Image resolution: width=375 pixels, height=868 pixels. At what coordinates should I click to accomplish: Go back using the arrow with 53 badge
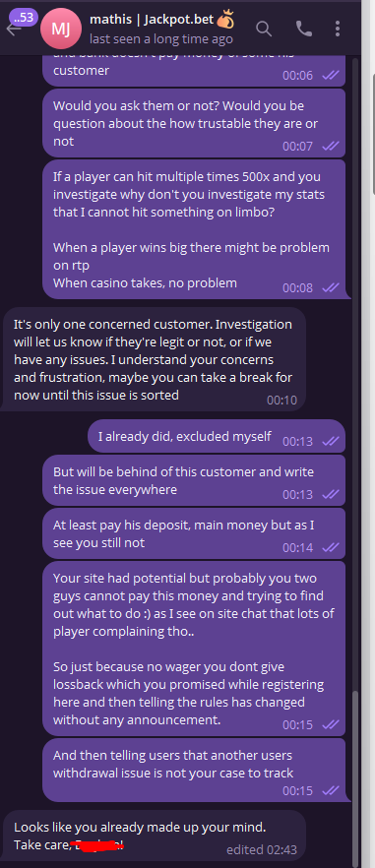point(14,29)
